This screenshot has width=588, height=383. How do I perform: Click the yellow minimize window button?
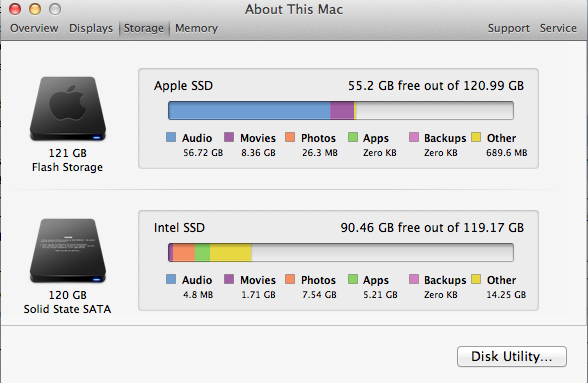click(35, 9)
